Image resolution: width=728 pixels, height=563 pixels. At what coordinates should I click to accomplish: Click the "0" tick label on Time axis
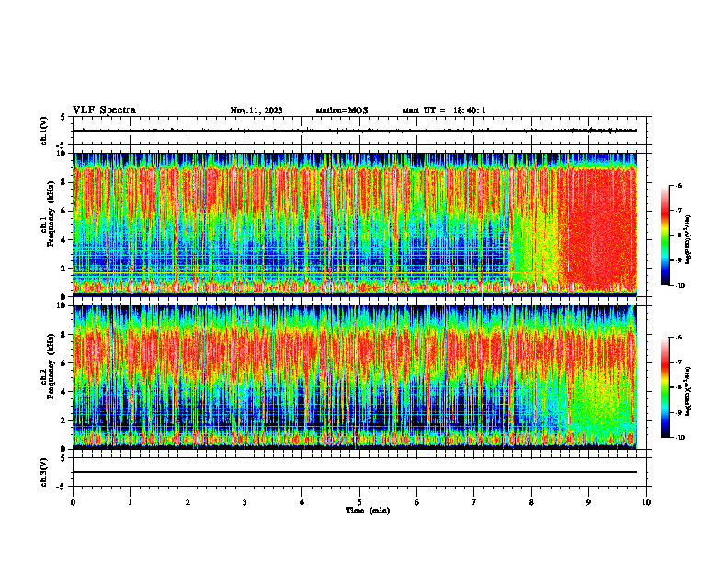(x=73, y=502)
